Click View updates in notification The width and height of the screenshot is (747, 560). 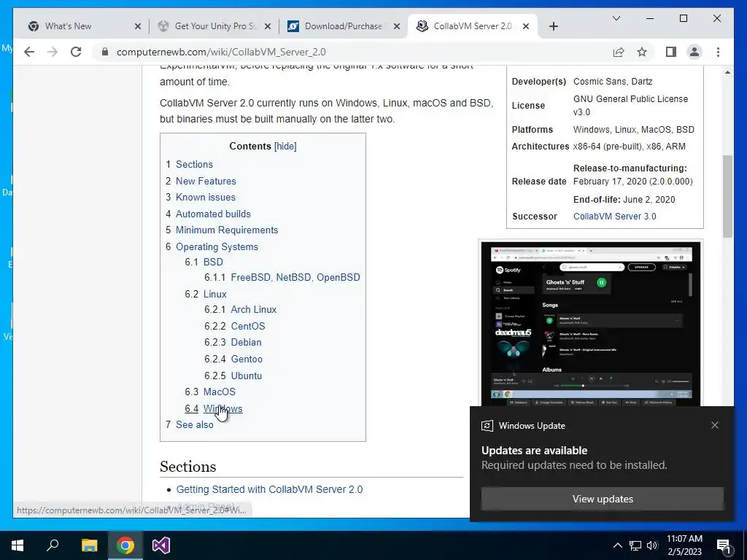(x=602, y=499)
